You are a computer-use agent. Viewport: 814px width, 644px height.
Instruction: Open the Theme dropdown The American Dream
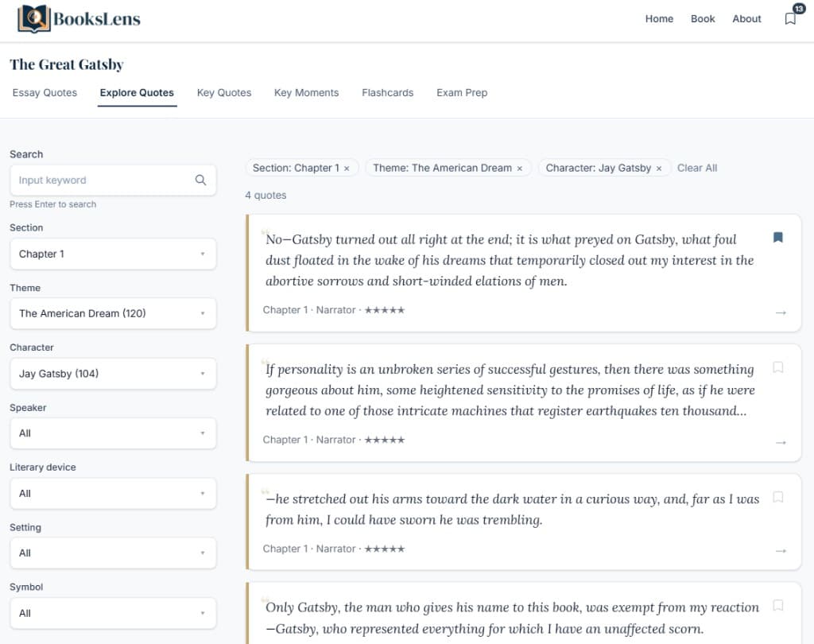point(113,313)
